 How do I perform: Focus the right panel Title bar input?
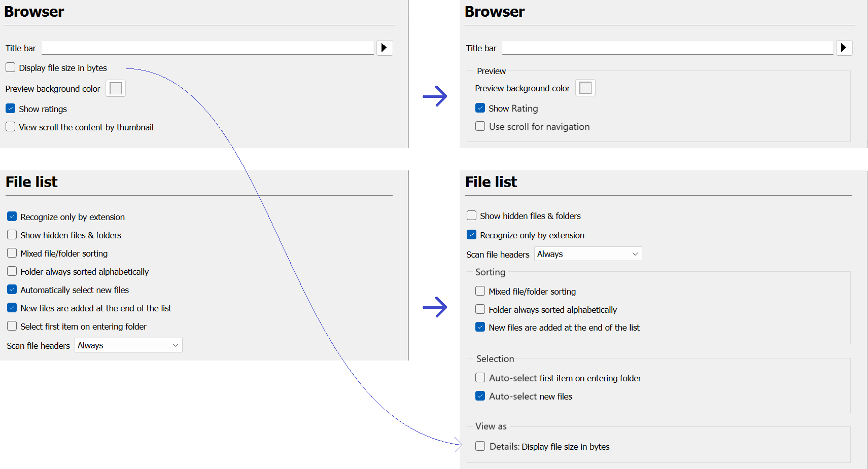tap(667, 48)
